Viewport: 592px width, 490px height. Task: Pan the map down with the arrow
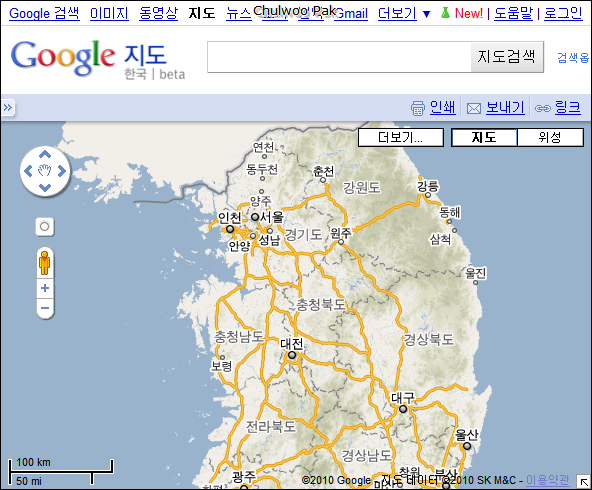[45, 188]
